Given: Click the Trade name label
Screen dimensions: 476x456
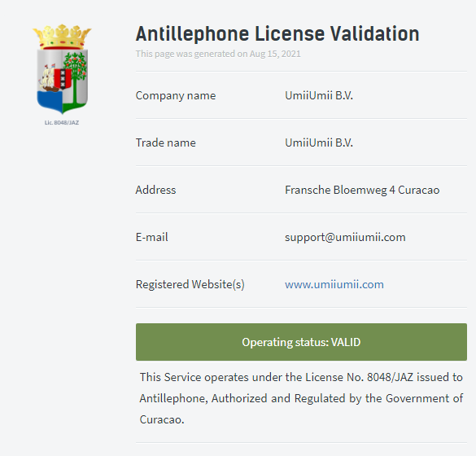Looking at the screenshot, I should (165, 142).
